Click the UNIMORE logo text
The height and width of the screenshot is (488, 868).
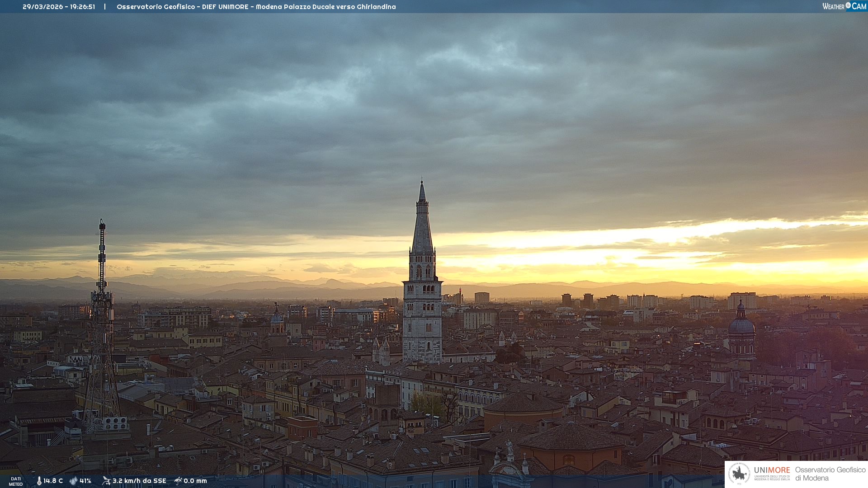pos(772,470)
